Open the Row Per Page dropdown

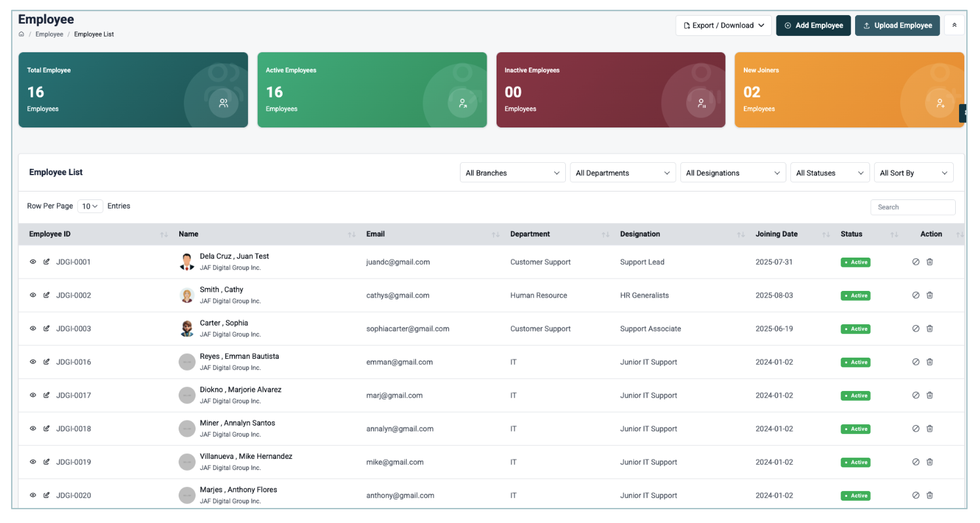pyautogui.click(x=90, y=206)
